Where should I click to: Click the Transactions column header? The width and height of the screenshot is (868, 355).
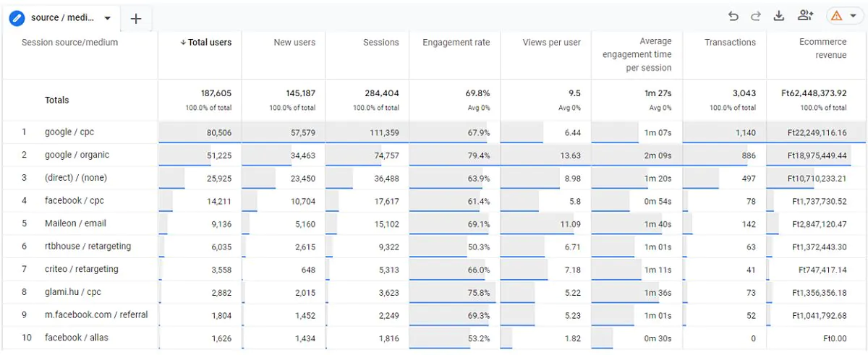730,43
